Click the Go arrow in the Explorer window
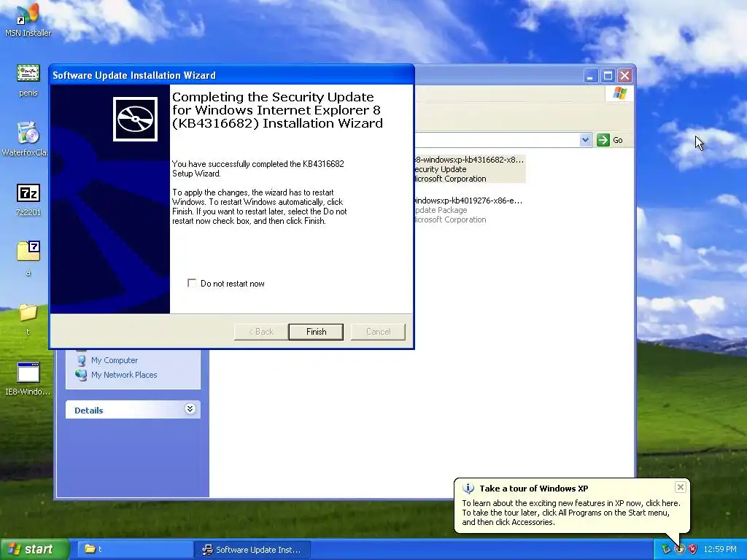 pos(603,140)
